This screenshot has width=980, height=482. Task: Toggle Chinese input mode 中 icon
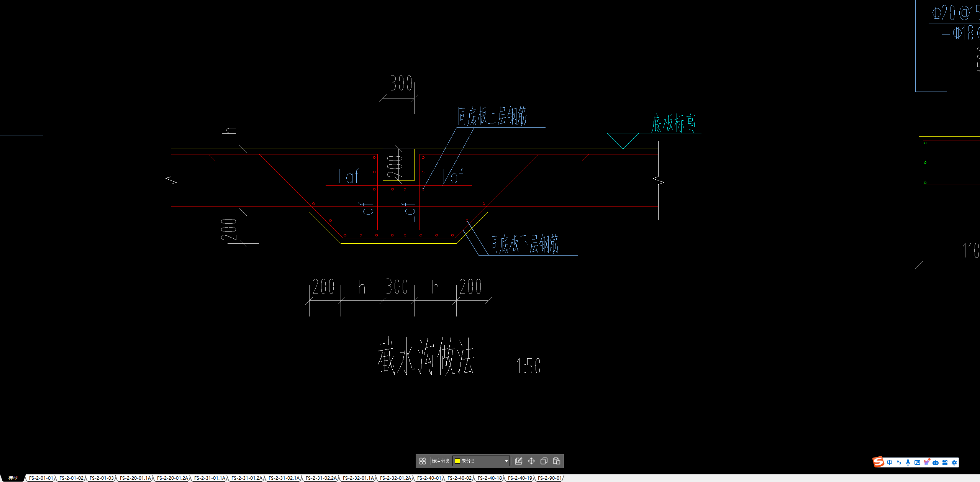click(x=890, y=462)
